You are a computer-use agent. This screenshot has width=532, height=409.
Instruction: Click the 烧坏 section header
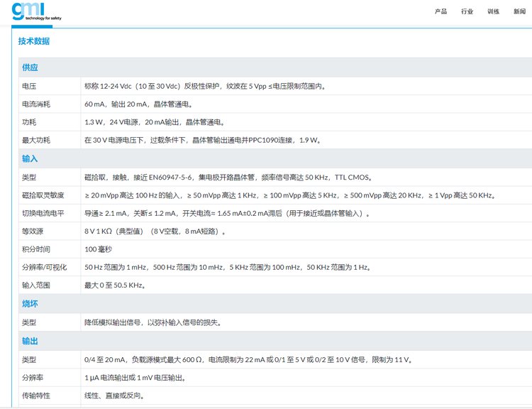(x=30, y=304)
